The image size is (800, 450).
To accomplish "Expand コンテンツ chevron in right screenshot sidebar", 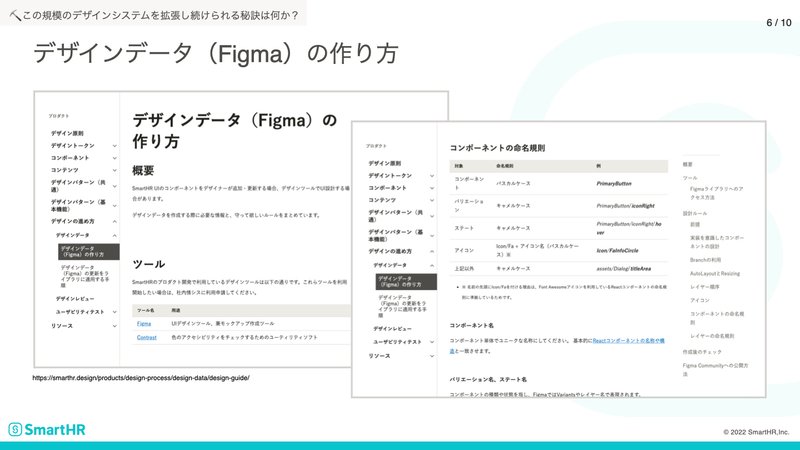I will tap(432, 201).
